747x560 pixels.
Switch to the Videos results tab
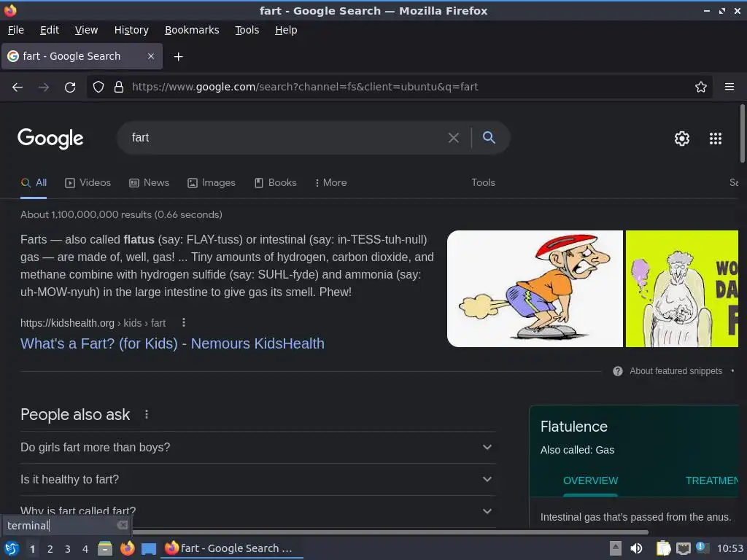pos(88,183)
